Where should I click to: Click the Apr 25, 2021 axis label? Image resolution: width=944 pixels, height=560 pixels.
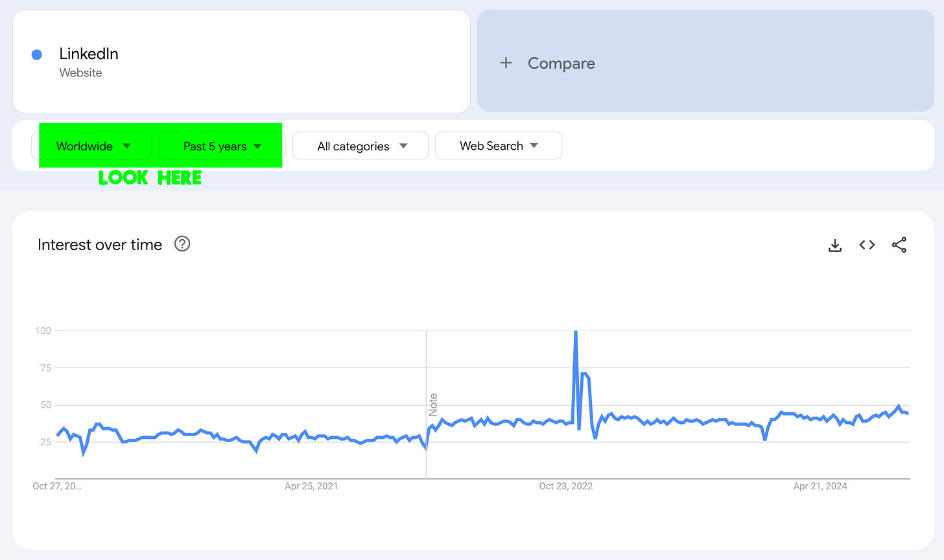(x=311, y=486)
